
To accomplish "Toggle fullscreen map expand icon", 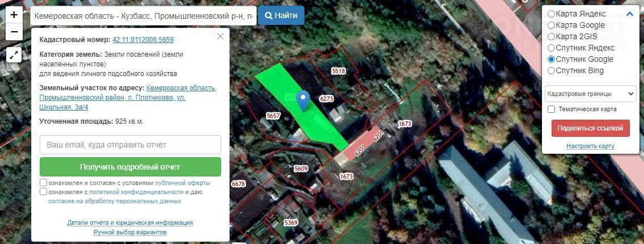I will click(14, 54).
